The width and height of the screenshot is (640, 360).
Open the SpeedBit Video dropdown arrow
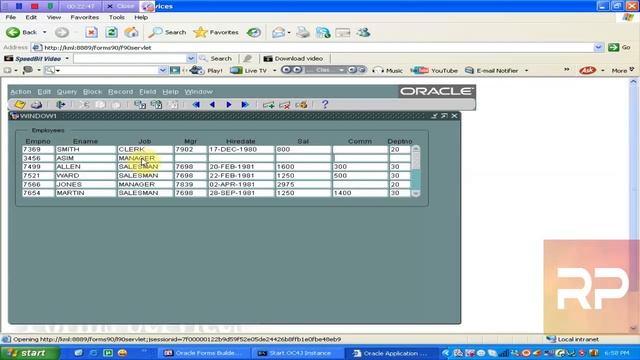click(x=67, y=59)
